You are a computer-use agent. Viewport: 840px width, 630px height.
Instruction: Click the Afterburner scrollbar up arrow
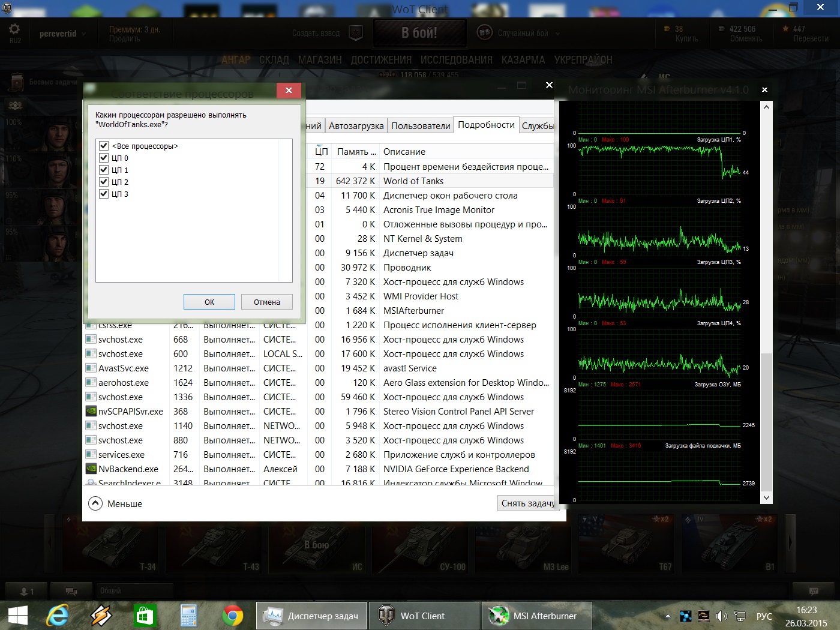click(766, 107)
